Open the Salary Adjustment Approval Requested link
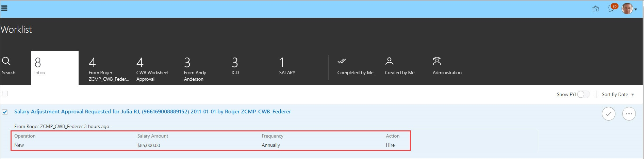This screenshot has height=159, width=644. (152, 112)
